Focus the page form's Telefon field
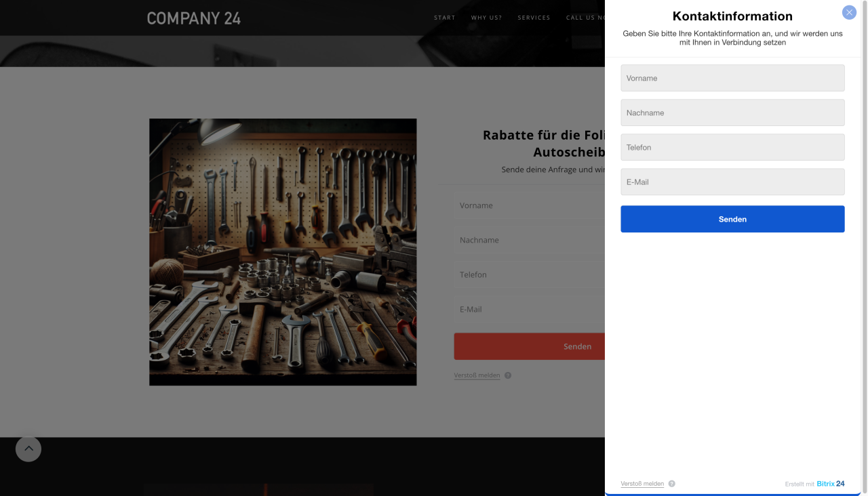Screen dimensions: 868x496 point(529,274)
